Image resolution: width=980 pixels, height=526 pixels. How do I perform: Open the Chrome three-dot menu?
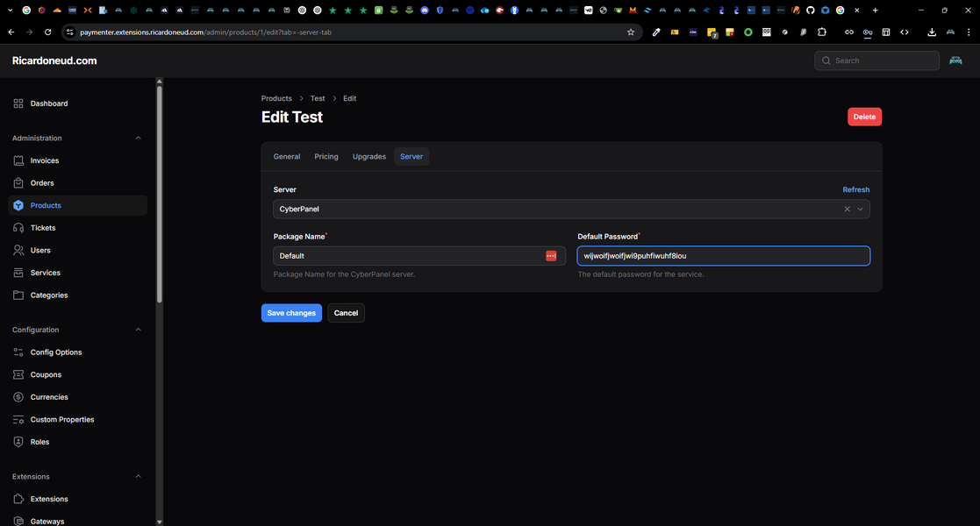pyautogui.click(x=969, y=32)
